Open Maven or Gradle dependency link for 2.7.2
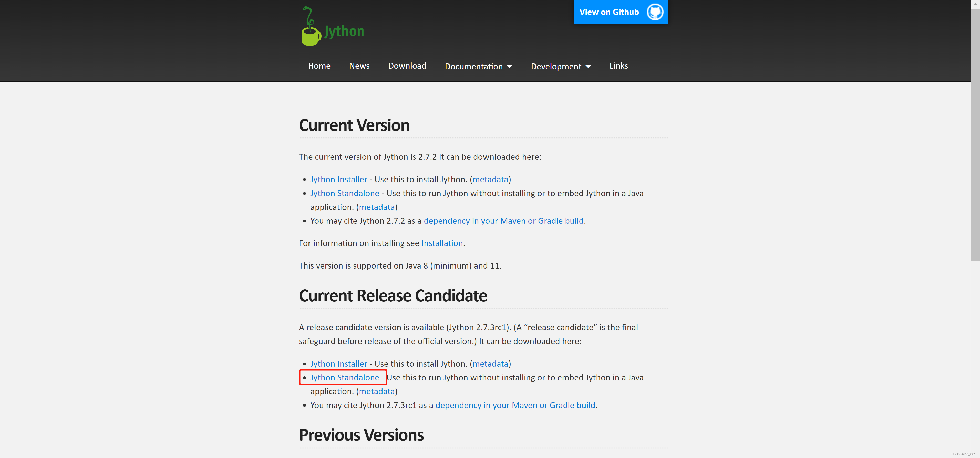The height and width of the screenshot is (458, 980). click(504, 221)
